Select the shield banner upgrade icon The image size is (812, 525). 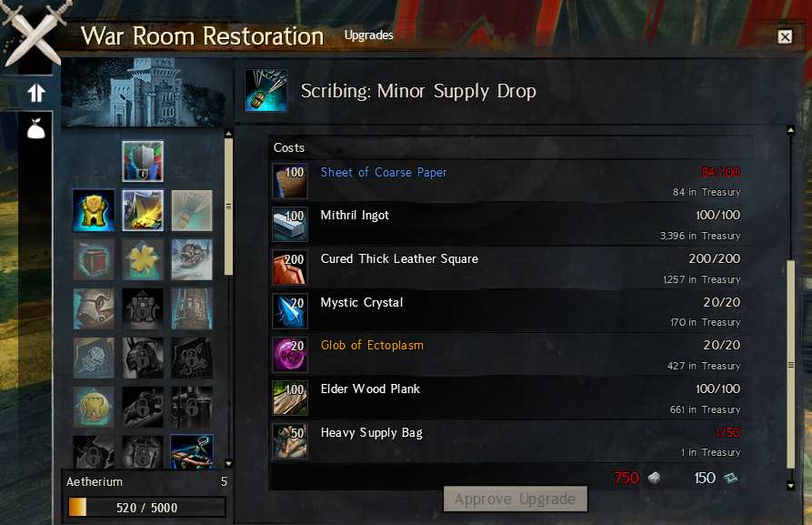click(143, 161)
